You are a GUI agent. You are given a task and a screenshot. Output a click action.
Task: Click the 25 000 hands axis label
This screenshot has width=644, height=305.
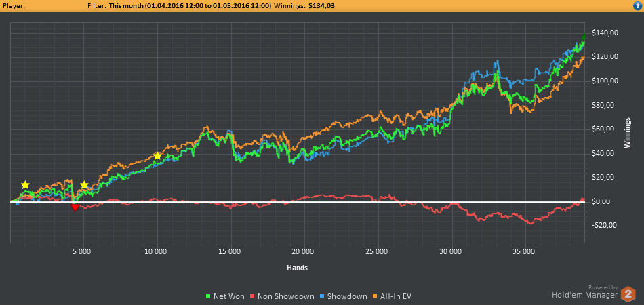pos(378,251)
